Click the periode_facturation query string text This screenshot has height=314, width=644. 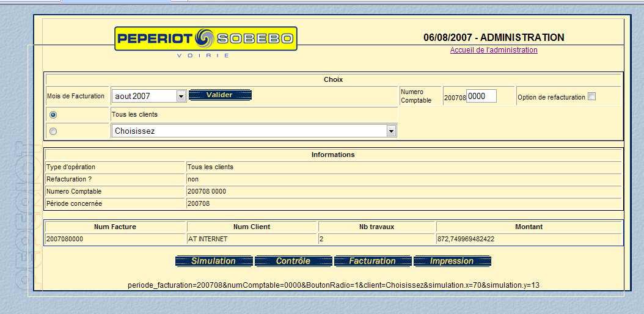334,285
